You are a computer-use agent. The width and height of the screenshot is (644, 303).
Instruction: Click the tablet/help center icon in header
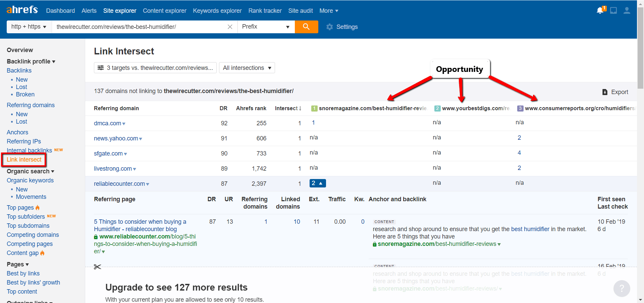(x=613, y=10)
